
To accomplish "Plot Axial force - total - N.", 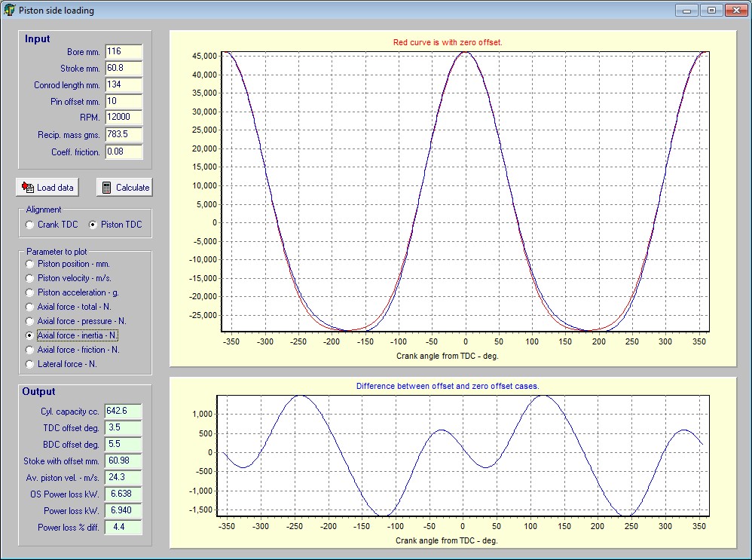I will pyautogui.click(x=30, y=308).
